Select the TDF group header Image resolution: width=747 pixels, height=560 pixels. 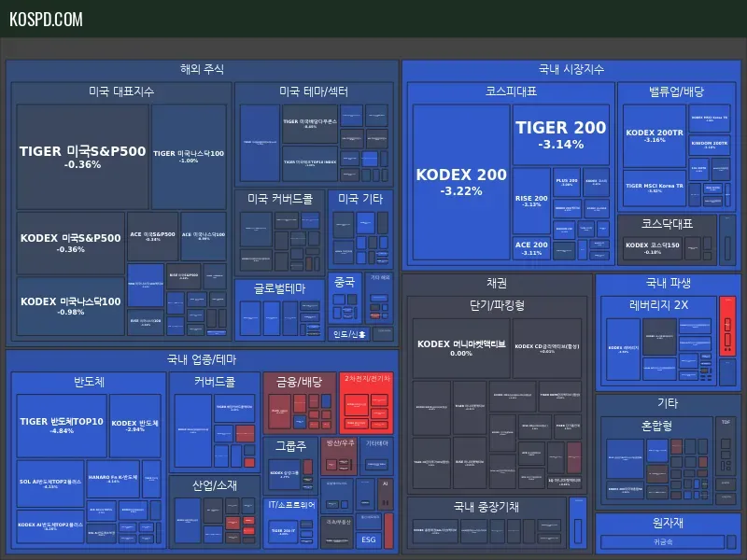(x=726, y=422)
